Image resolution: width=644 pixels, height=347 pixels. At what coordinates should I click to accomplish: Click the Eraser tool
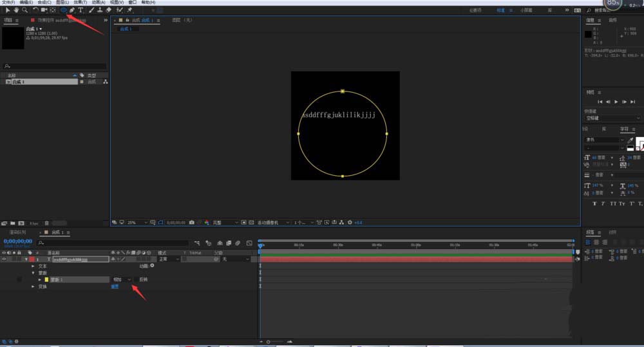[x=108, y=10]
